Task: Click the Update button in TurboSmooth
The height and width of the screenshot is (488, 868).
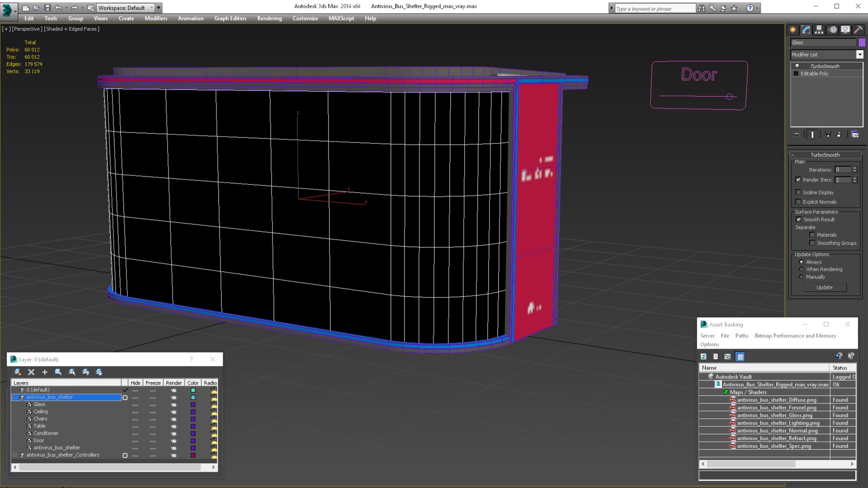Action: (x=825, y=287)
